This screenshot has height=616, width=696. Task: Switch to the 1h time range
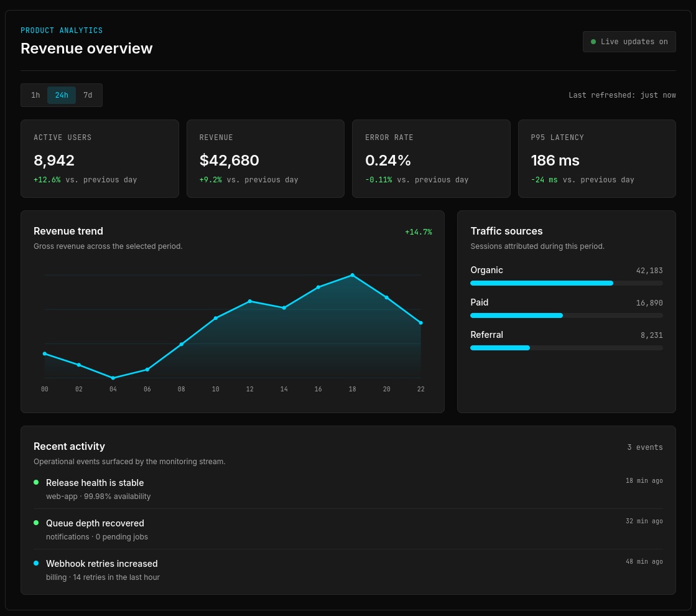click(35, 95)
